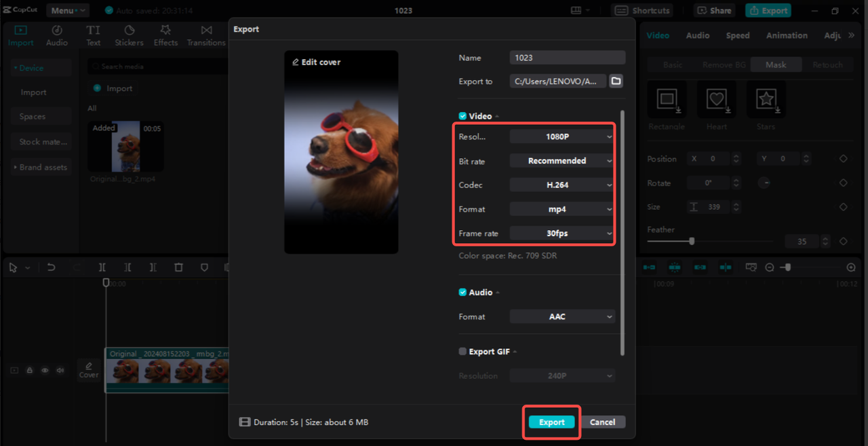Open the Effects panel
This screenshot has height=446, width=868.
coord(165,36)
